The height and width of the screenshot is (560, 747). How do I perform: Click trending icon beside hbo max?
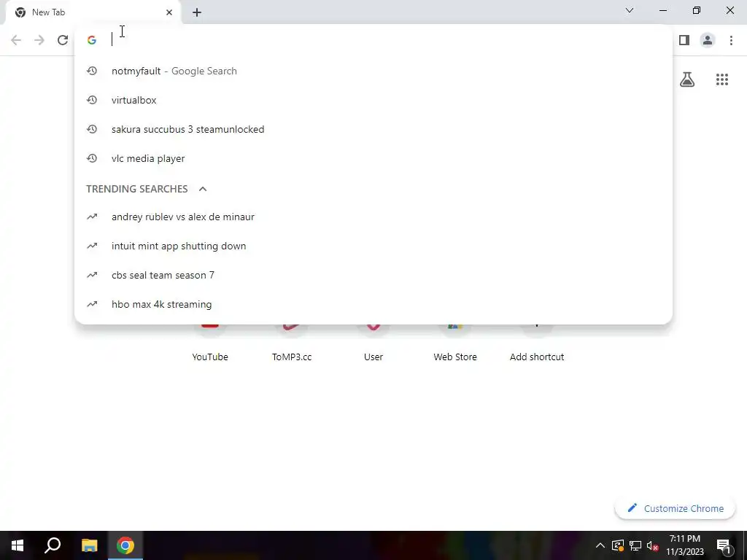pyautogui.click(x=92, y=304)
